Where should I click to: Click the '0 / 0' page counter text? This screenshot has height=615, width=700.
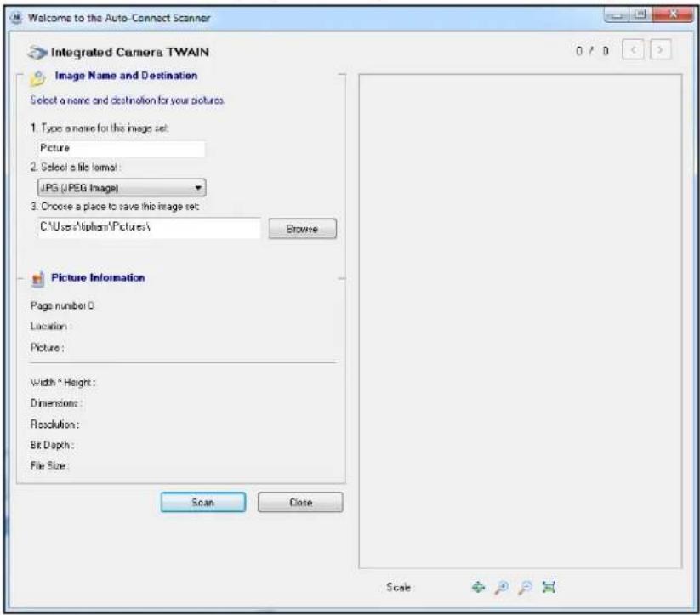pos(592,50)
